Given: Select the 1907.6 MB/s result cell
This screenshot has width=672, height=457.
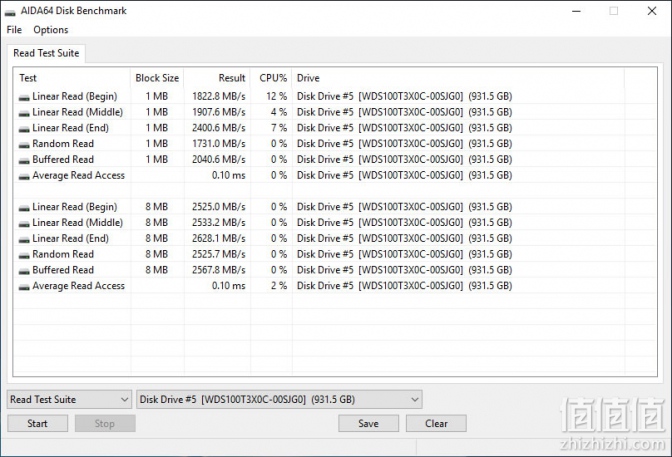Looking at the screenshot, I should click(219, 112).
